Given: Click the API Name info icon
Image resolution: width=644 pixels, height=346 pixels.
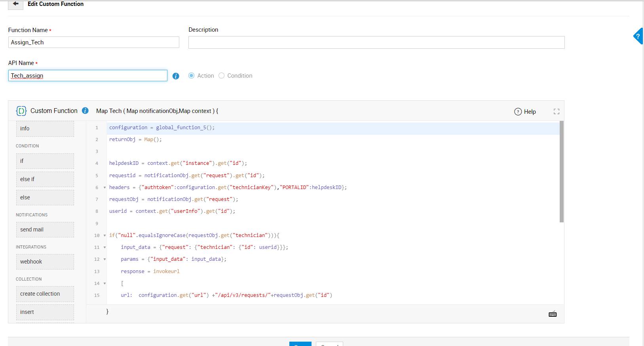Looking at the screenshot, I should pyautogui.click(x=176, y=76).
